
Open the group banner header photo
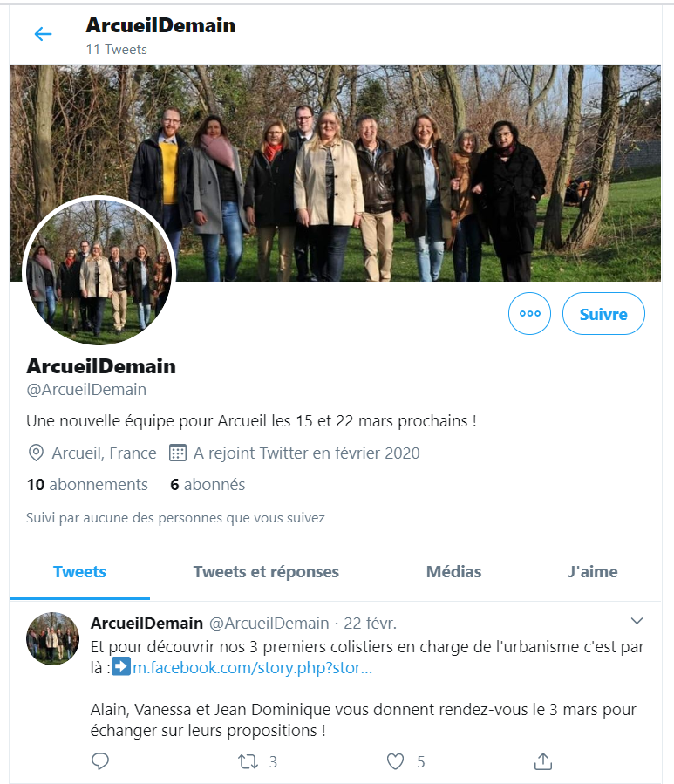[335, 173]
